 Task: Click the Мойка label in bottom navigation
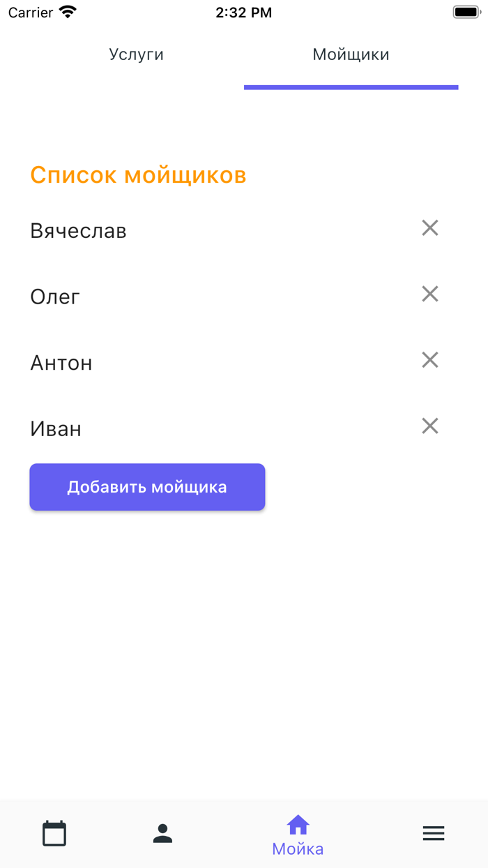(x=298, y=848)
